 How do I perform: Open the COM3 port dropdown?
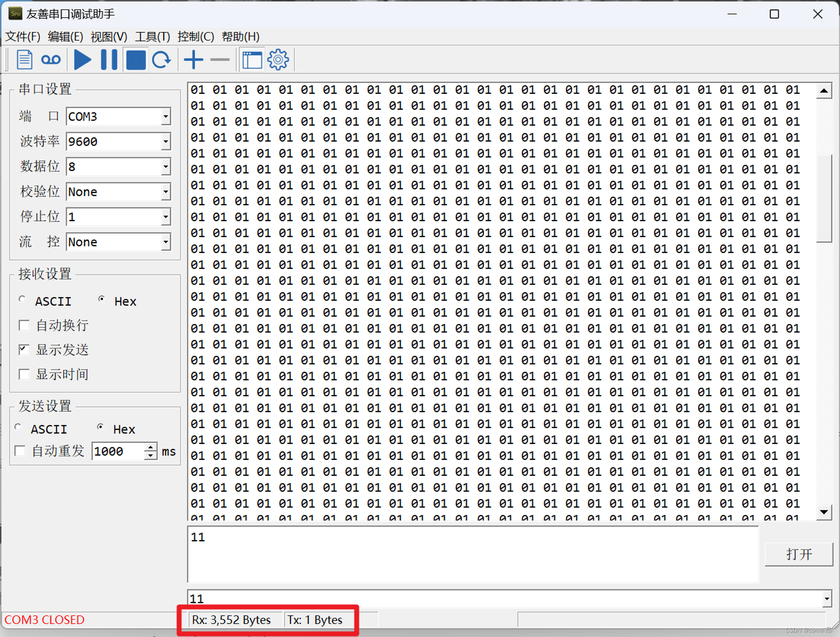tap(166, 116)
